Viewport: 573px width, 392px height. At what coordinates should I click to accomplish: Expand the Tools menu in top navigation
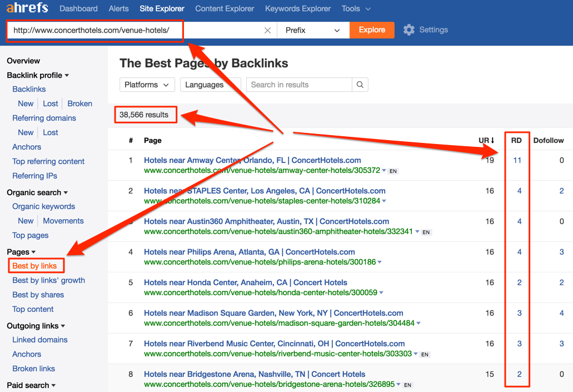click(x=356, y=8)
